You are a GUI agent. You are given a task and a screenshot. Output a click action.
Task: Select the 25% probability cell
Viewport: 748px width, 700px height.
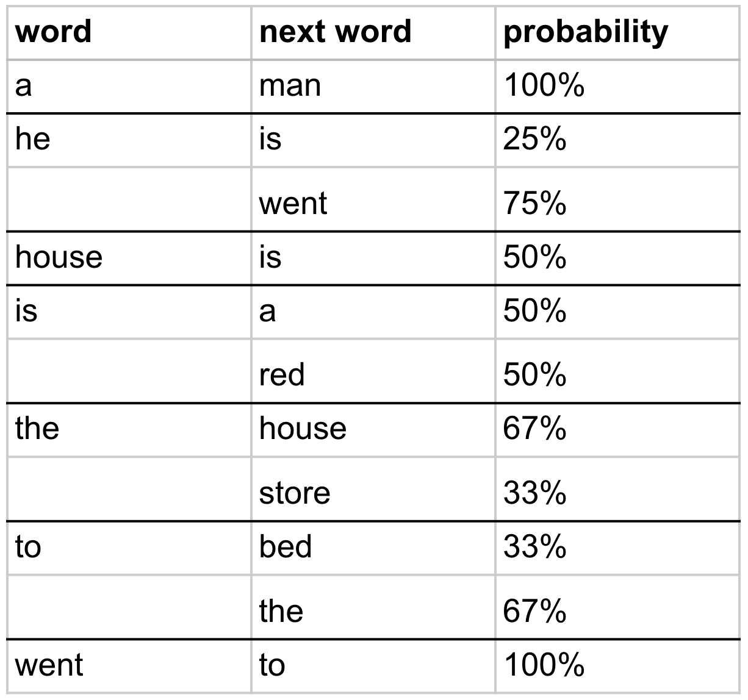tap(534, 139)
